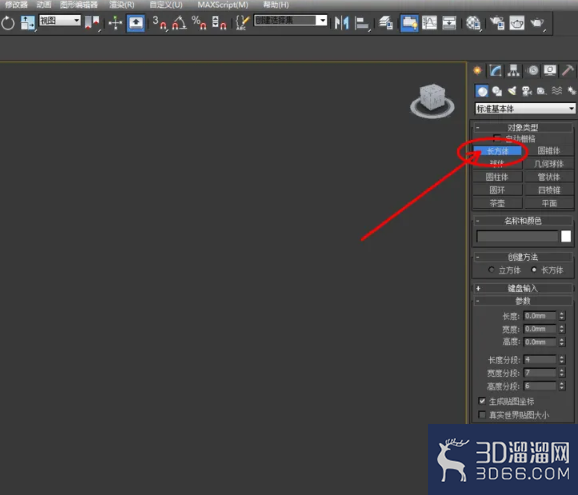
Task: Open the 标准基本体 primitives dropdown
Action: [525, 108]
